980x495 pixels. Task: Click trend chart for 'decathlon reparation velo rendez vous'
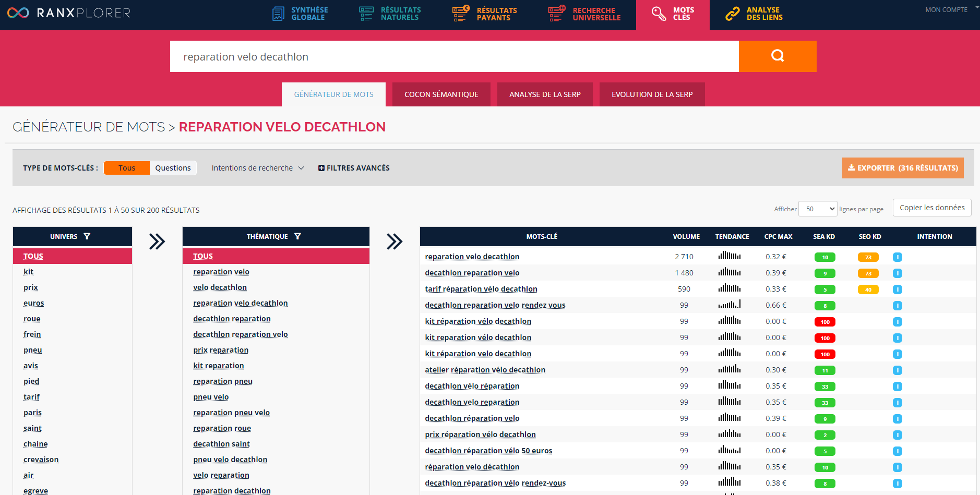tap(730, 304)
